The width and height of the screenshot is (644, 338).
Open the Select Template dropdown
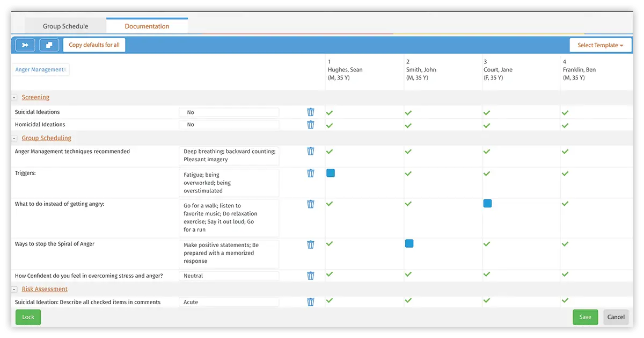click(600, 45)
